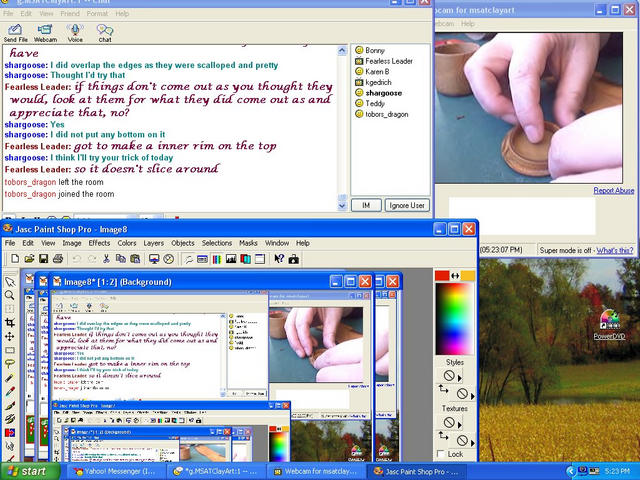Click the Chat icon in chat toolbar
The width and height of the screenshot is (640, 480).
pos(105,33)
